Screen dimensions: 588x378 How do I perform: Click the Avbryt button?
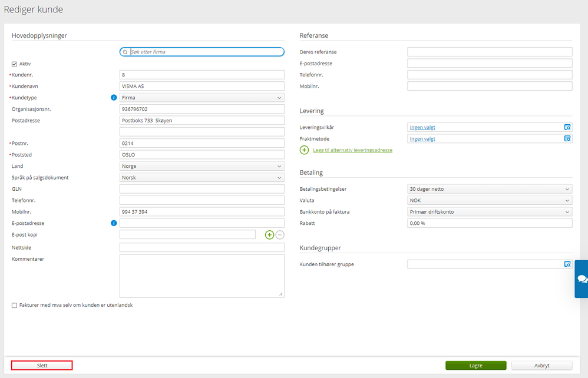coord(542,365)
